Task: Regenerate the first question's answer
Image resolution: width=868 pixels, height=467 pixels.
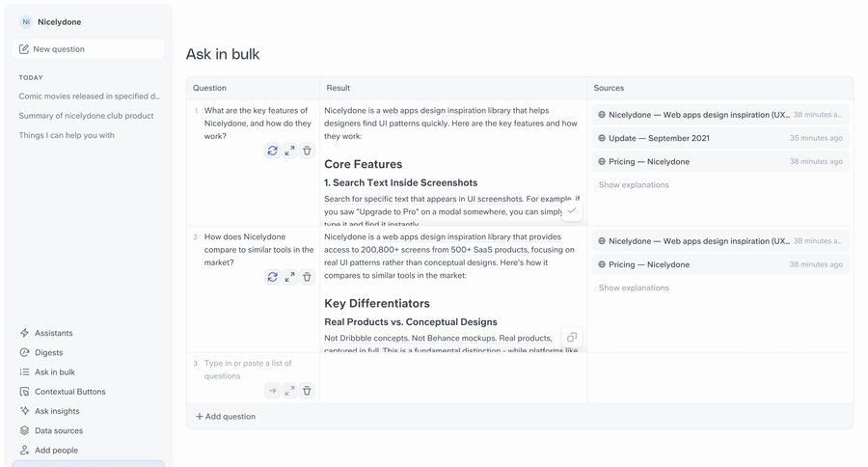Action: pos(273,151)
